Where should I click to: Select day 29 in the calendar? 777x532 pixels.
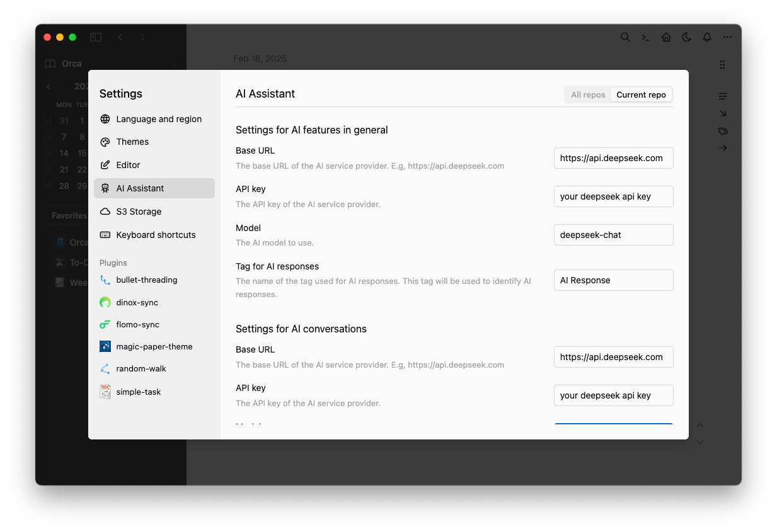point(82,186)
